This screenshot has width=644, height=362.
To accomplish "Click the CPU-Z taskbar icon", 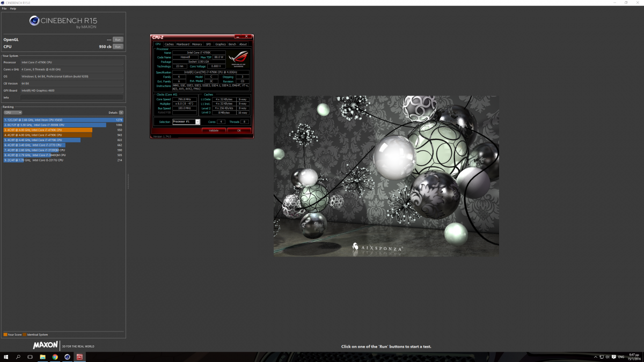I will click(80, 357).
